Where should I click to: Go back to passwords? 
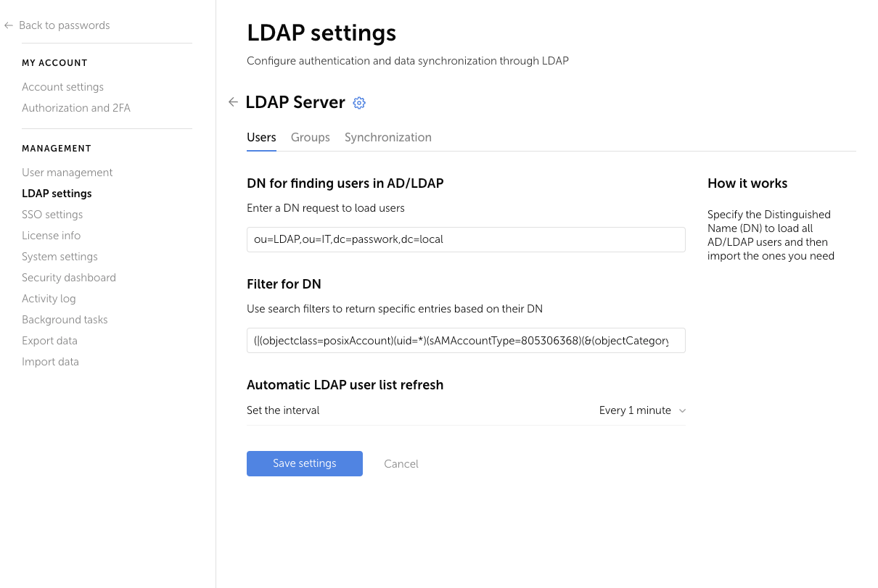click(x=65, y=25)
